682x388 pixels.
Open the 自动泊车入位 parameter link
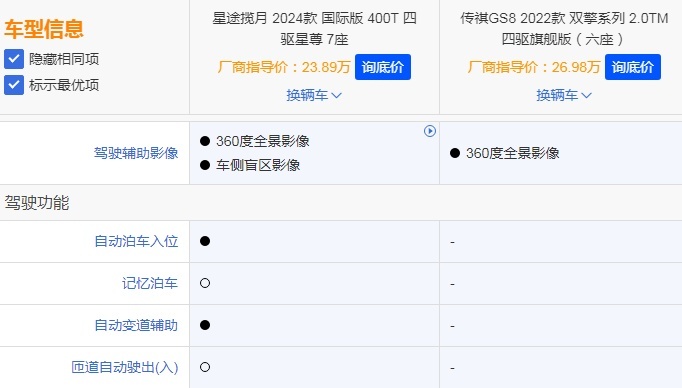coord(136,241)
